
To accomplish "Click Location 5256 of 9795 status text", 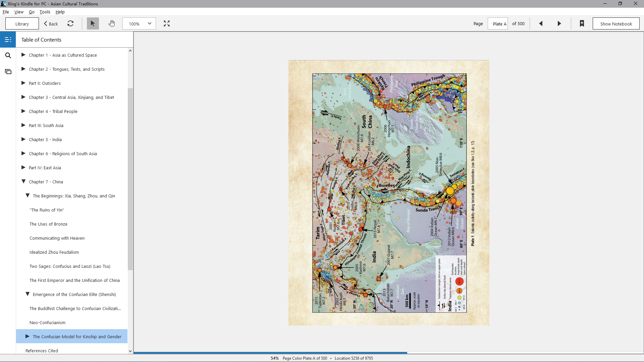I will click(354, 358).
